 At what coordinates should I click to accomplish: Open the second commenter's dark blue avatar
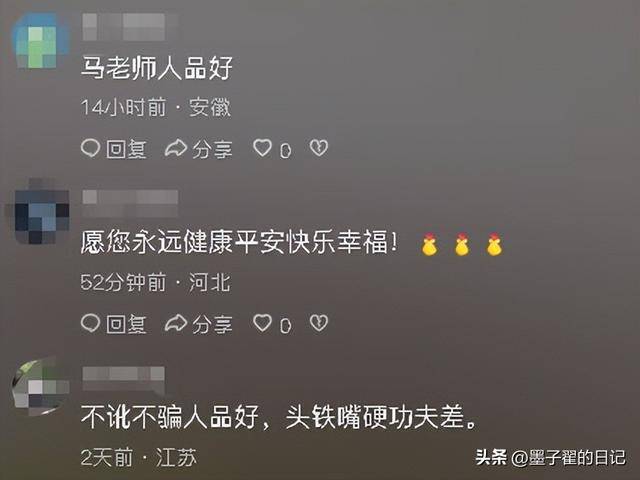coord(41,214)
